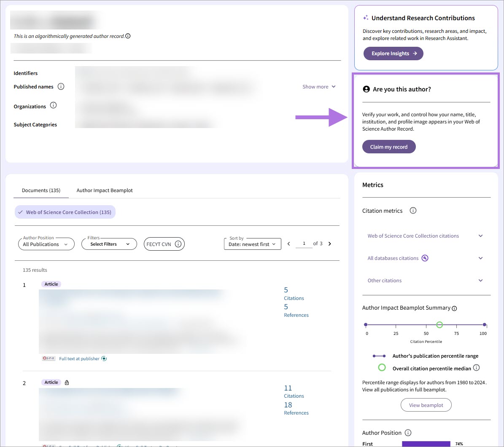Click All databases citations badge icon
The height and width of the screenshot is (447, 504).
point(425,258)
